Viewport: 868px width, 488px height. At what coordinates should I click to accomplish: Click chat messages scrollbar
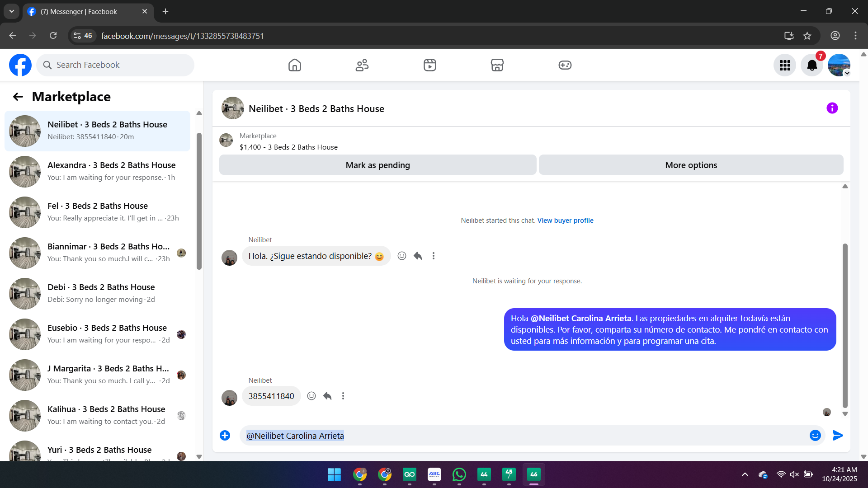(x=845, y=325)
